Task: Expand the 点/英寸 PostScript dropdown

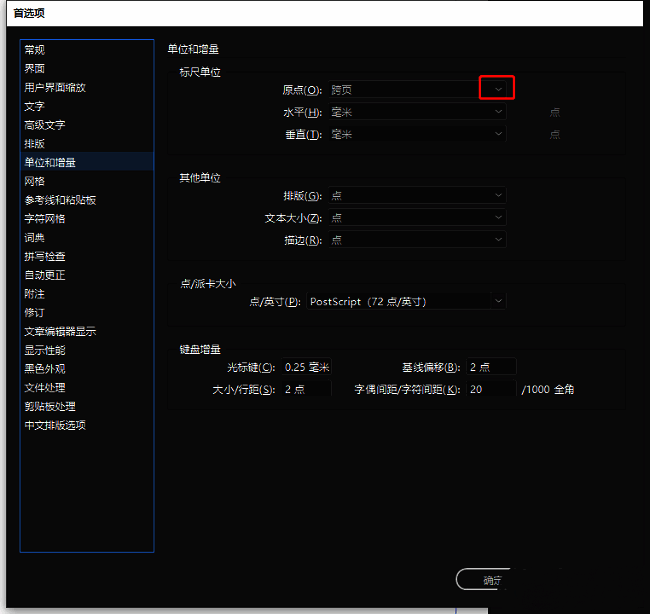Action: point(405,301)
